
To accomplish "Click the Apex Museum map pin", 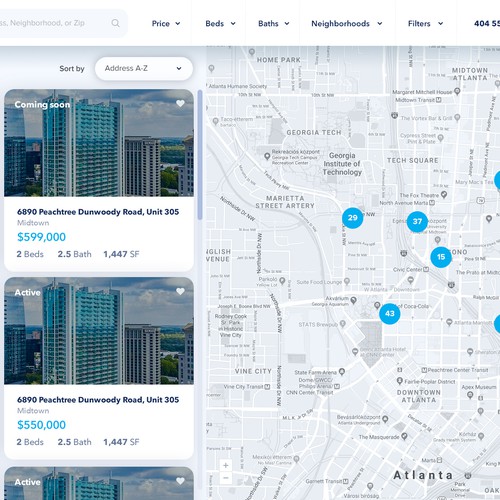I will tap(470, 395).
